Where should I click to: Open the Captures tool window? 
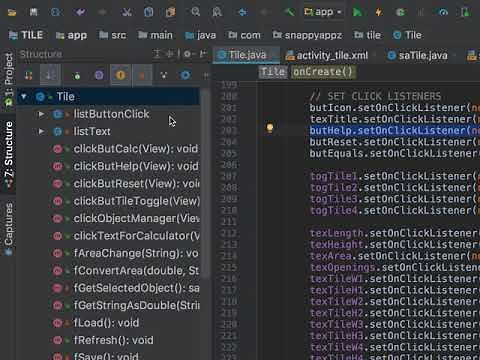coord(8,229)
